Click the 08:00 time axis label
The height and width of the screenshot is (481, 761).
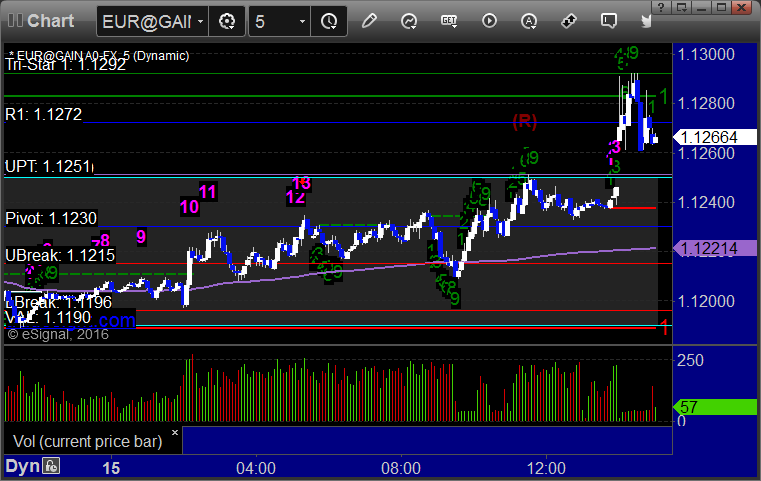[401, 468]
